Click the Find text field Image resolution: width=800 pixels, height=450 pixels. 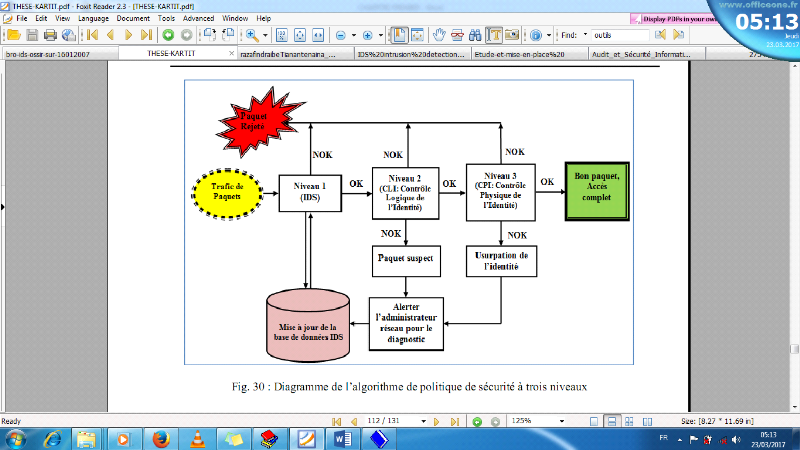[620, 35]
